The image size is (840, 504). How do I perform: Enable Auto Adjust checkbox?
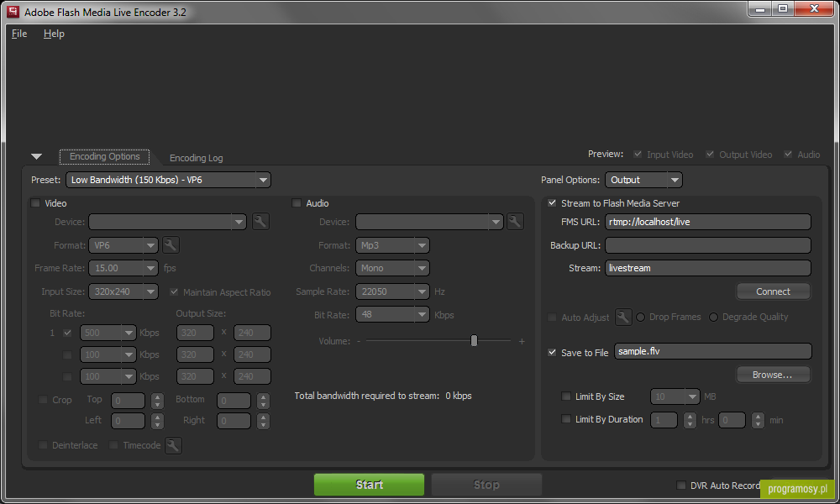(x=552, y=317)
